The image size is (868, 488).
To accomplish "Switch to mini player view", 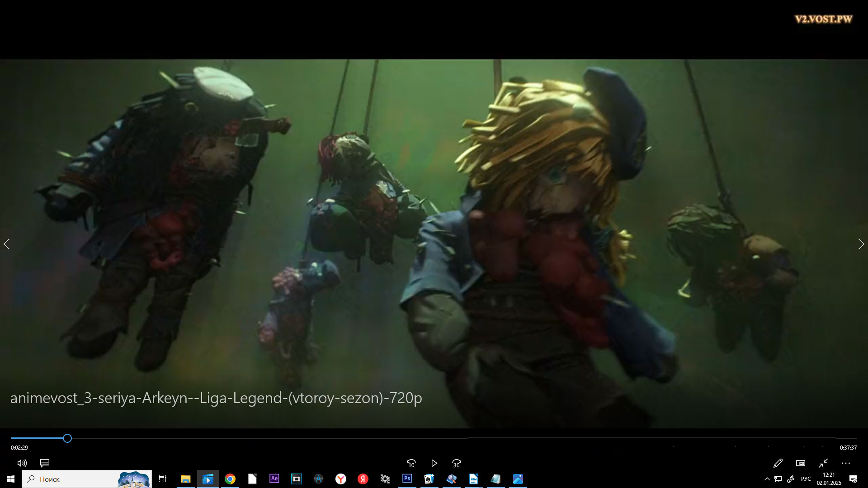I will tap(801, 463).
